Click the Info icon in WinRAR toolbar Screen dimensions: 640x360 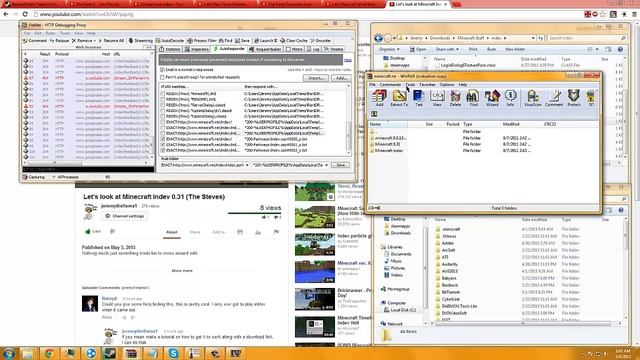(510, 98)
